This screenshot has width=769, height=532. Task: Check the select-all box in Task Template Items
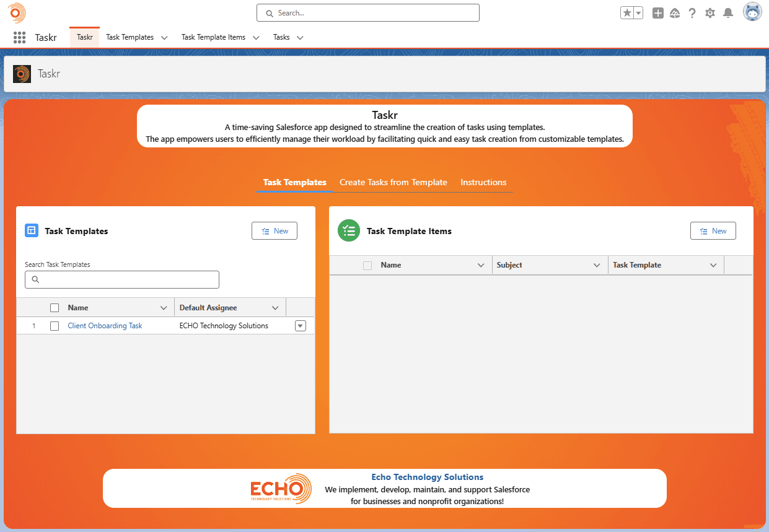(x=367, y=265)
